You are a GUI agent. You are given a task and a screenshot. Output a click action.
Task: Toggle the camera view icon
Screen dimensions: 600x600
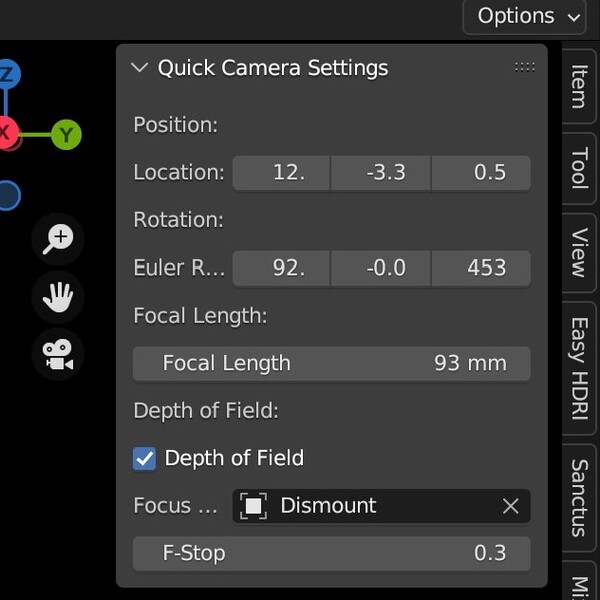(58, 354)
